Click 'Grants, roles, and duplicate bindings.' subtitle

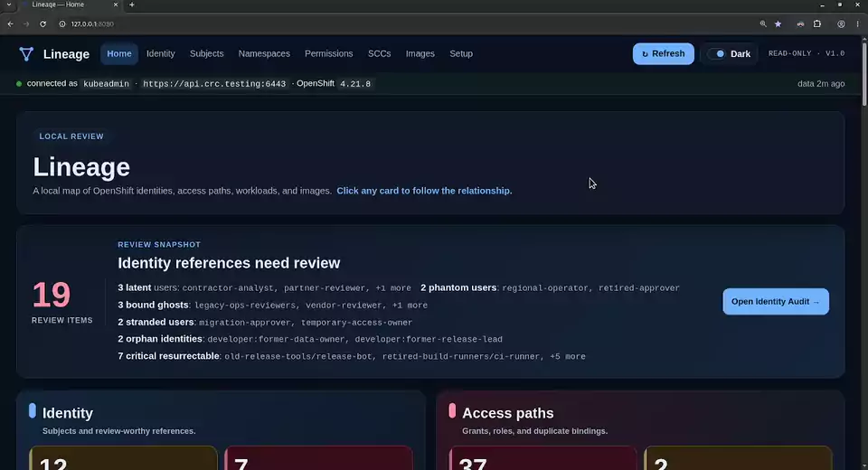(534, 431)
